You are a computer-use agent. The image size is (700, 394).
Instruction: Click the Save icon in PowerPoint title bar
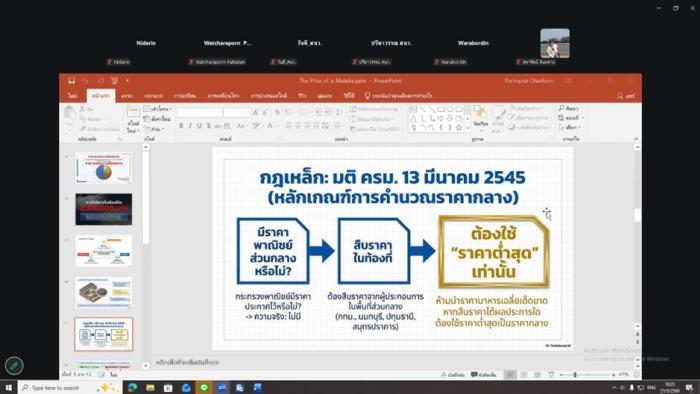[71, 81]
